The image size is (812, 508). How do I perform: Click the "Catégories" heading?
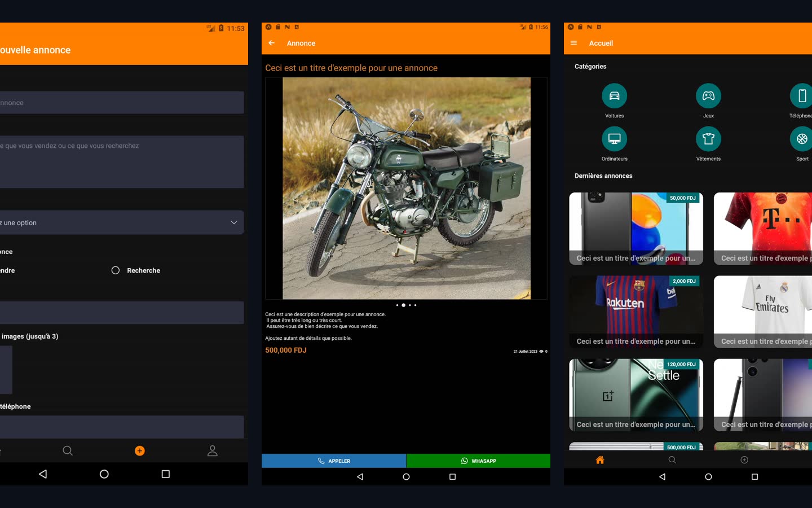(x=590, y=67)
